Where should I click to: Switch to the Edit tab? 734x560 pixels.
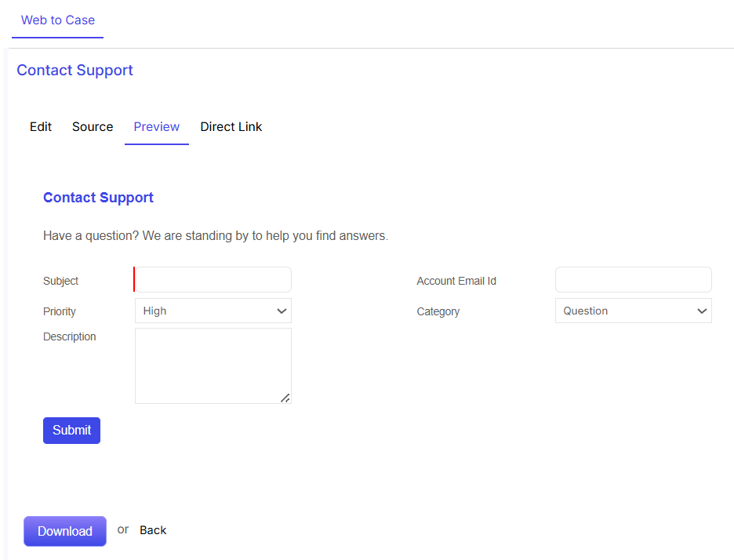pos(41,127)
